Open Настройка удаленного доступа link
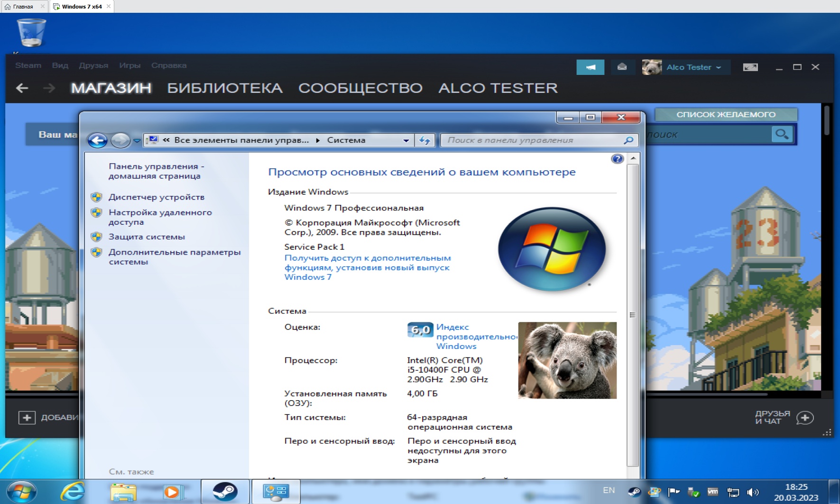The width and height of the screenshot is (840, 504). (160, 217)
